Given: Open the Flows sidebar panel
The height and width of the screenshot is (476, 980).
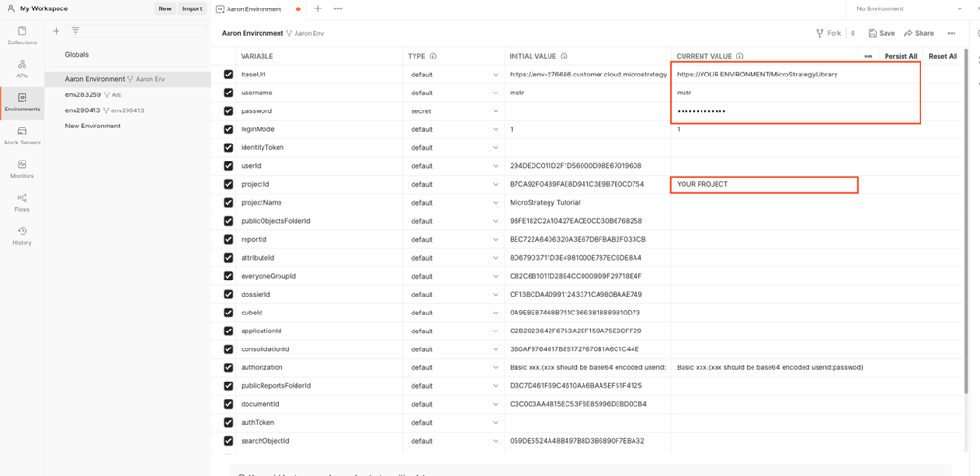Looking at the screenshot, I should pos(22,201).
